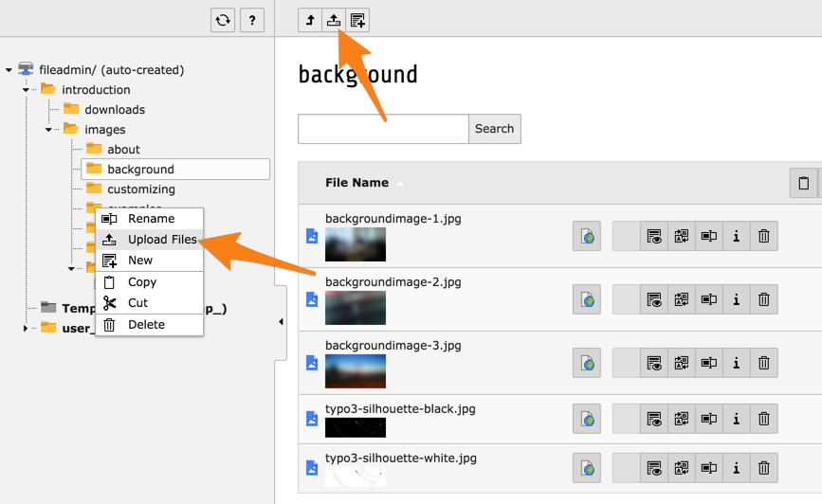Choose Rename in the context menu
822x504 pixels.
click(150, 219)
